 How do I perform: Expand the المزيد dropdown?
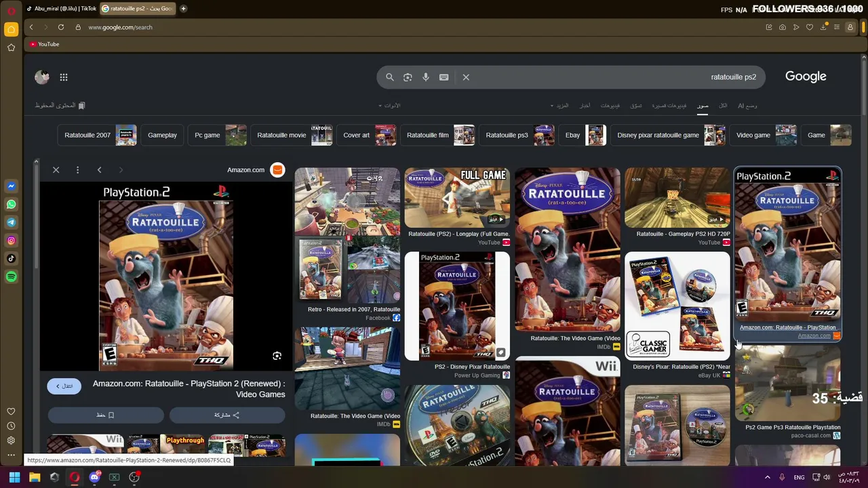pyautogui.click(x=560, y=106)
